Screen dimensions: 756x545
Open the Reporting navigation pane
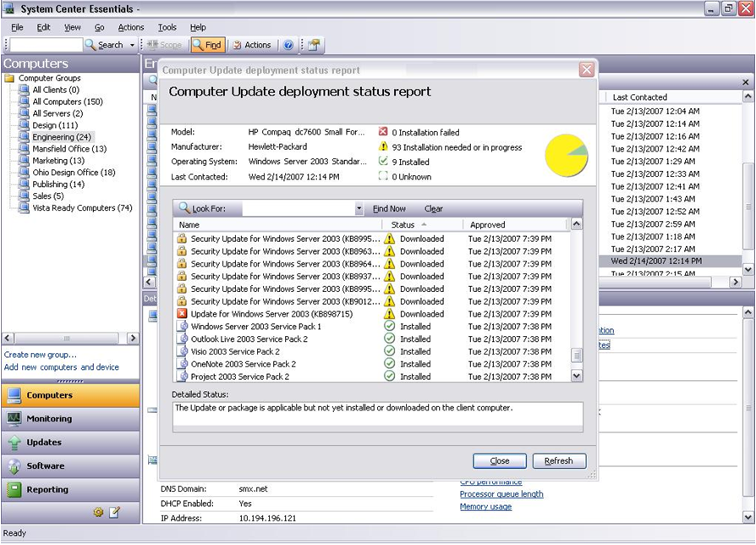tap(70, 489)
